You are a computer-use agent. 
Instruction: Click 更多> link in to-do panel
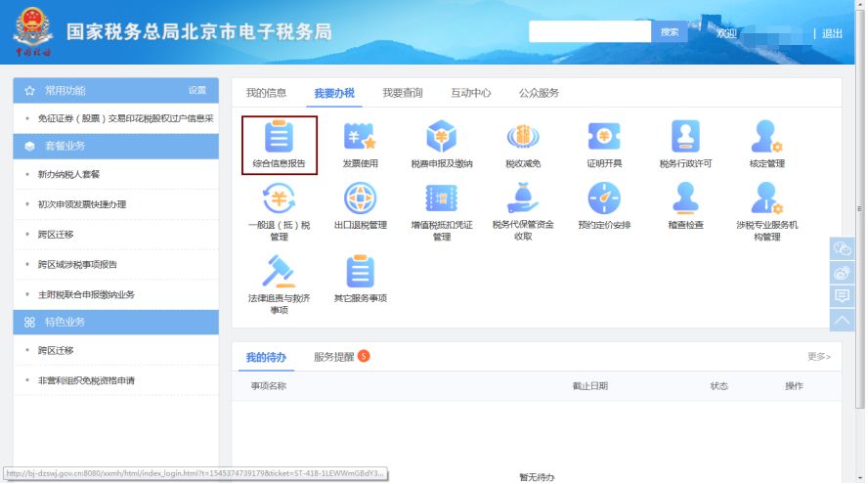(819, 357)
